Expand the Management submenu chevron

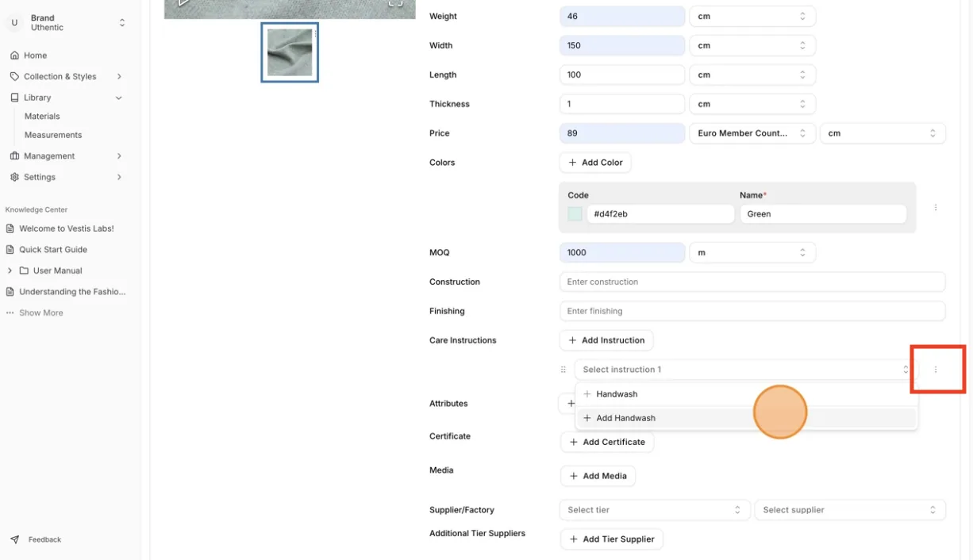119,156
